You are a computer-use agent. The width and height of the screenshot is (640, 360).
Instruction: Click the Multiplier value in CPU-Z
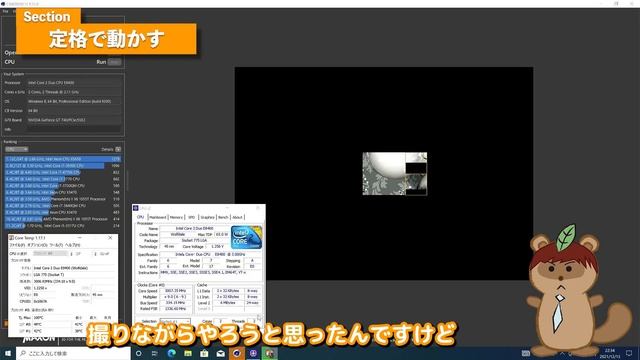(175, 297)
